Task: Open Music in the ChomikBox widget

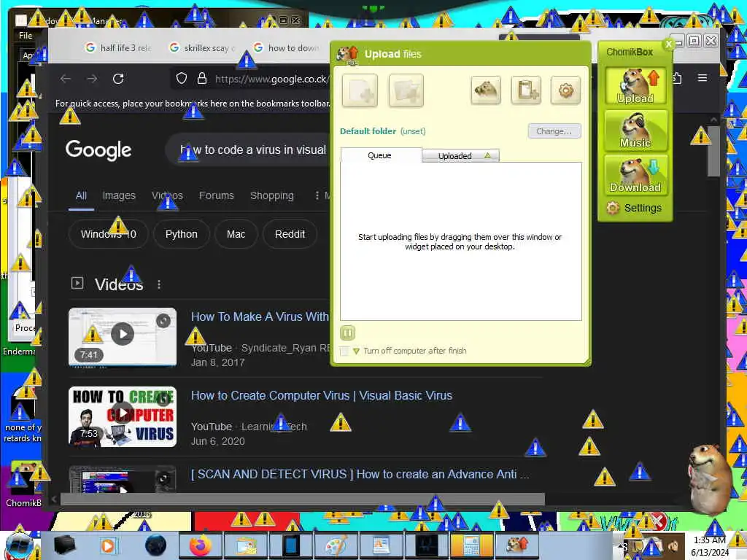Action: click(635, 130)
